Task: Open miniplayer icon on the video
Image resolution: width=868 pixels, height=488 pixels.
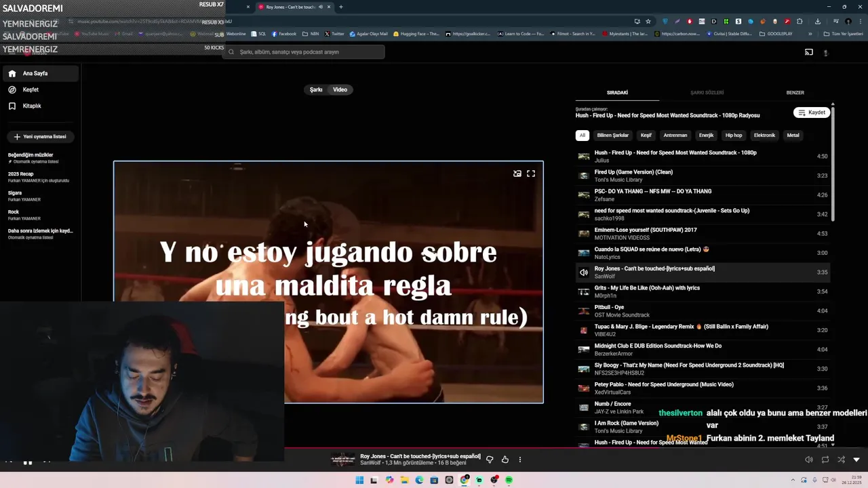Action: (517, 174)
